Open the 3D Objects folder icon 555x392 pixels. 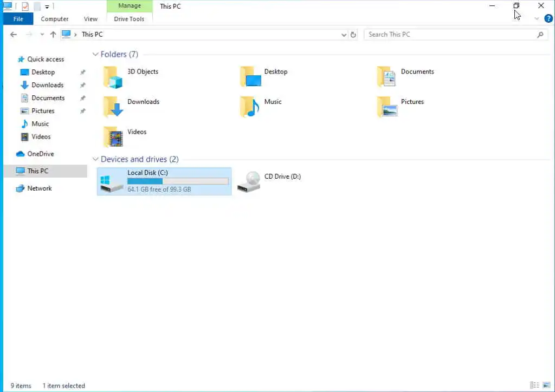pos(113,77)
